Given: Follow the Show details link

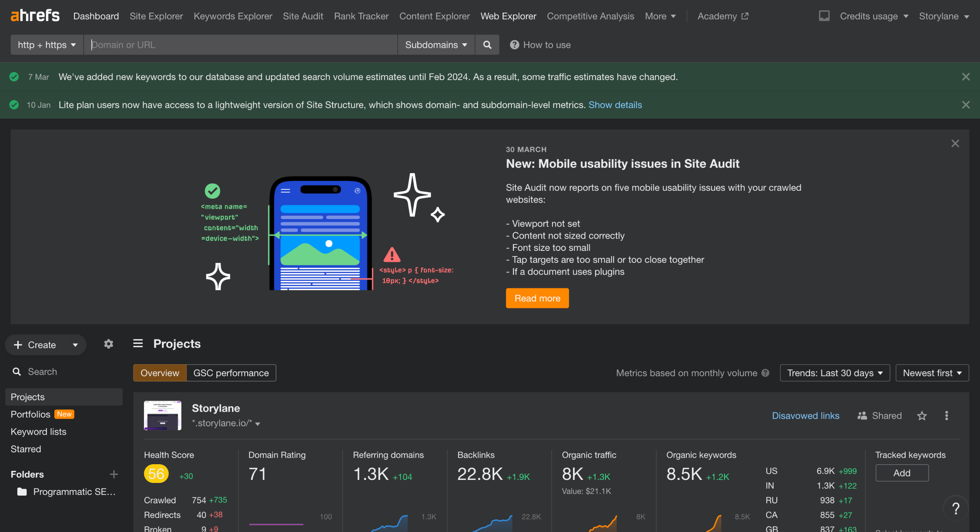Looking at the screenshot, I should click(615, 105).
